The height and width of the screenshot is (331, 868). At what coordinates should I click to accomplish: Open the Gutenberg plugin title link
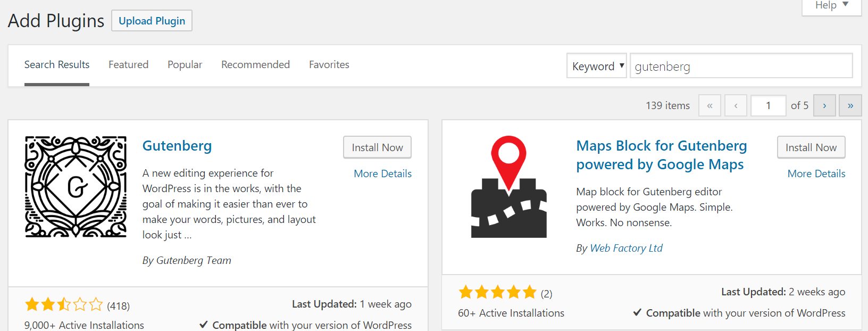click(x=177, y=146)
